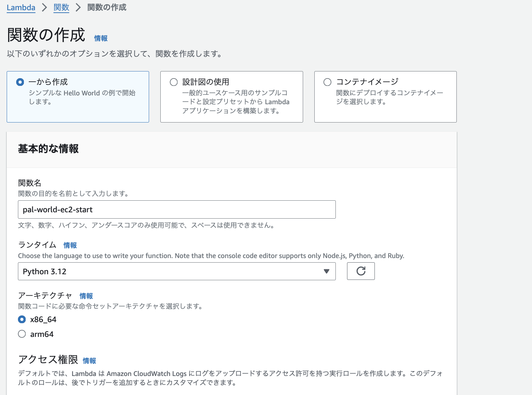Choose the 設計図の使用 radio option
532x395 pixels.
pyautogui.click(x=174, y=82)
